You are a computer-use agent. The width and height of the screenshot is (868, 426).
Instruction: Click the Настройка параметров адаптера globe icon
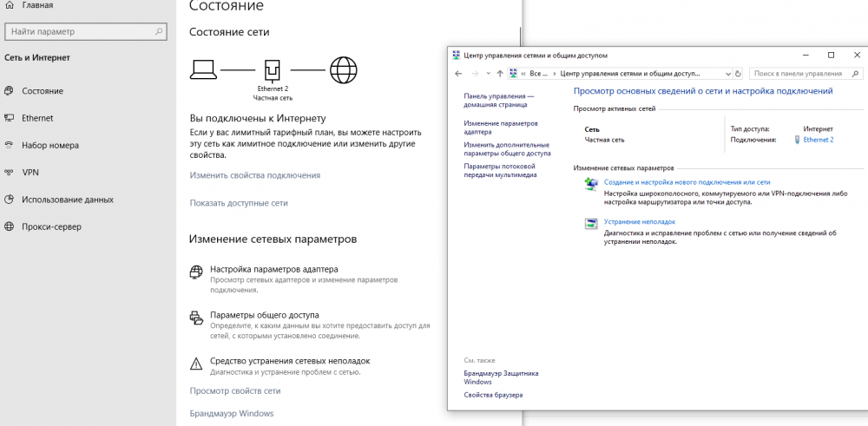196,273
